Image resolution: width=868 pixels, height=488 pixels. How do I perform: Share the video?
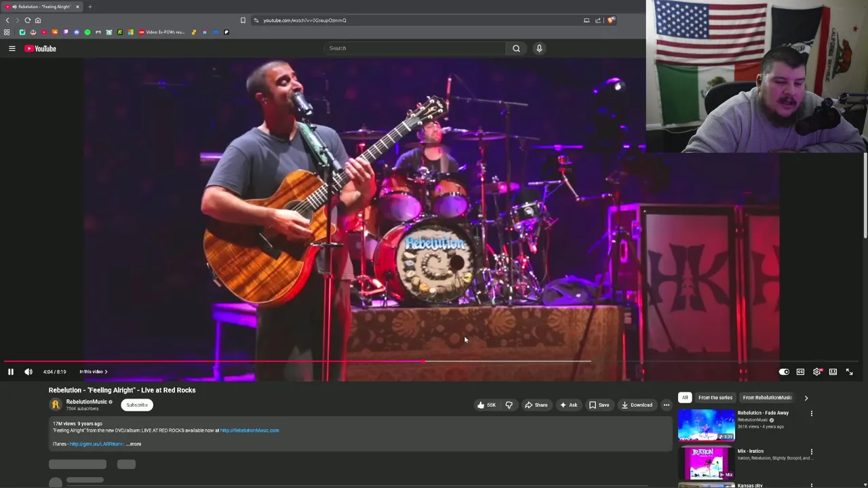[536, 405]
